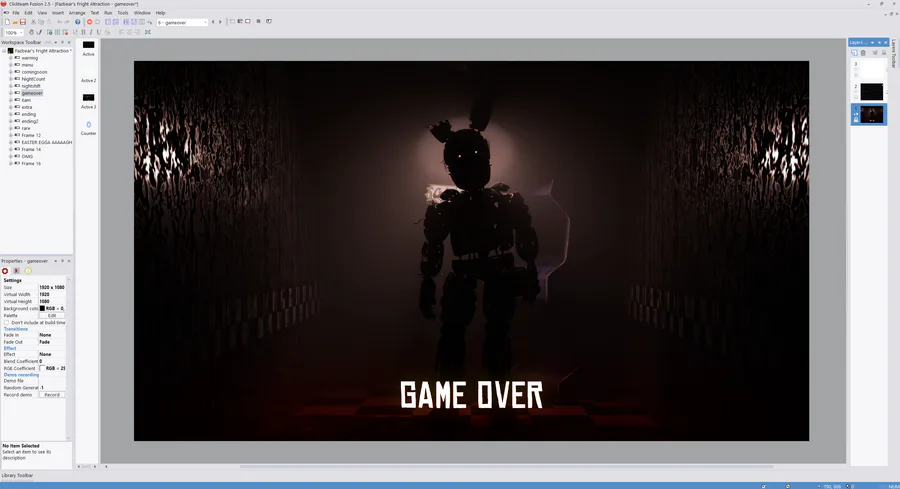This screenshot has width=900, height=489.
Task: Delete layer with trash icon in Layers toolbar
Action: click(x=863, y=53)
